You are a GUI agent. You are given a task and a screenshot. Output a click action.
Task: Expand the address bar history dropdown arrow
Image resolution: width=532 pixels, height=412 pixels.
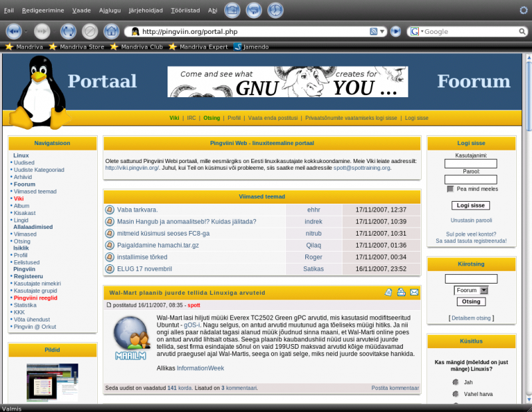[382, 31]
